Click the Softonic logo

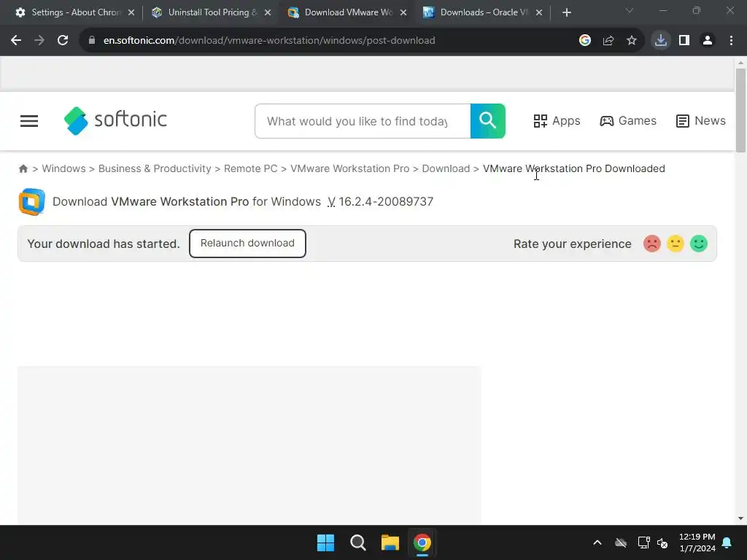[x=115, y=120]
